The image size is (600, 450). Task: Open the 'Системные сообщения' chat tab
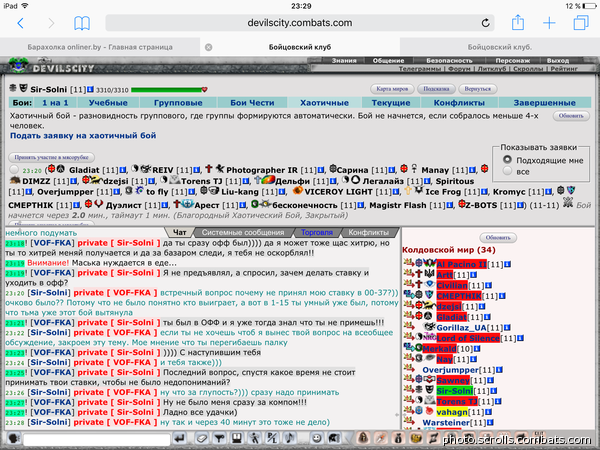click(243, 232)
